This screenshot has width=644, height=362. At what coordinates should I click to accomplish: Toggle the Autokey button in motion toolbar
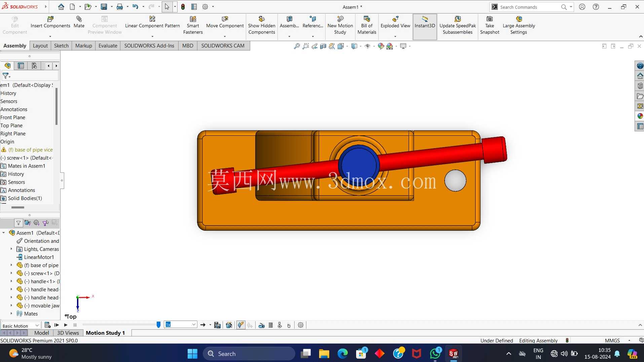click(241, 325)
